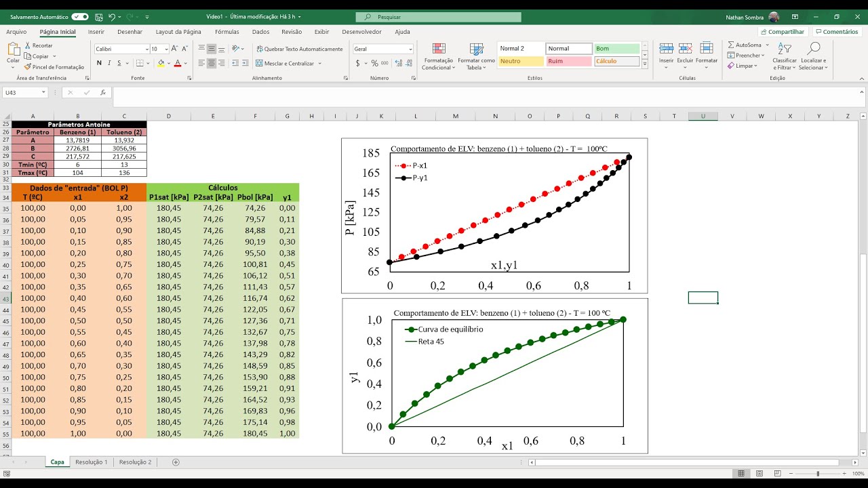868x488 pixels.
Task: Click increase decimal places icon
Action: 397,63
